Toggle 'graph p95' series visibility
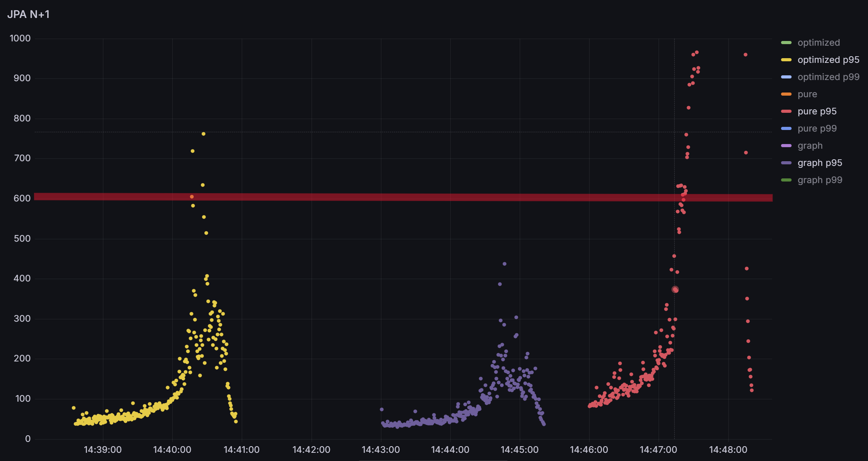The width and height of the screenshot is (868, 461). click(x=820, y=163)
